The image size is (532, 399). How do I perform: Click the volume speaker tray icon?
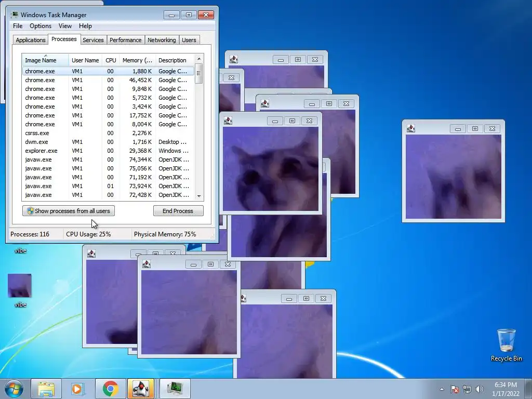coord(480,389)
